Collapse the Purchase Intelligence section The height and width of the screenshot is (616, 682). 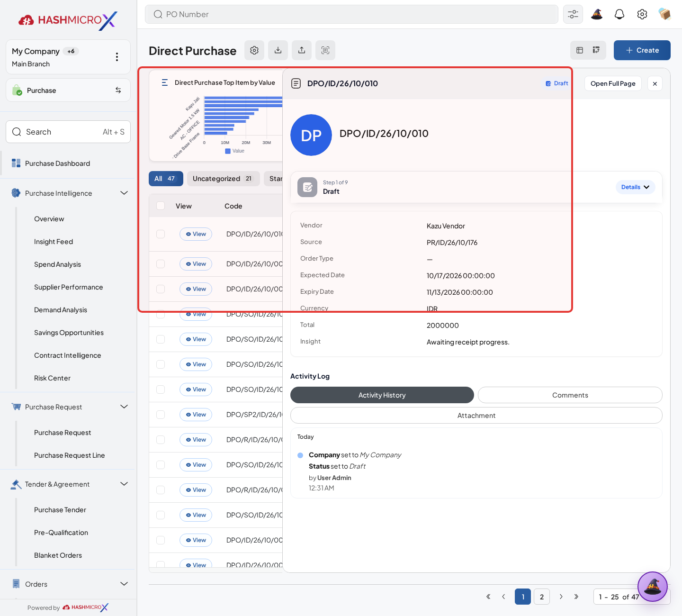coord(124,193)
